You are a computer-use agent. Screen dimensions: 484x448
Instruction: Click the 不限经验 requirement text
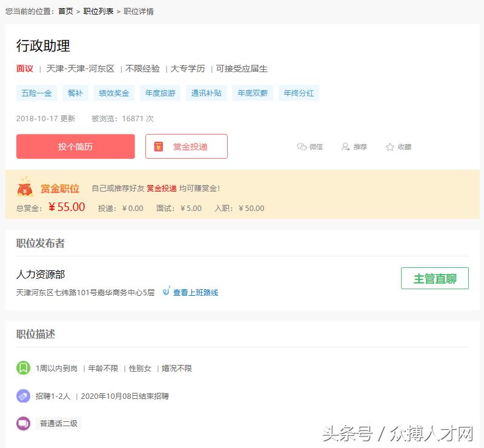(x=142, y=69)
